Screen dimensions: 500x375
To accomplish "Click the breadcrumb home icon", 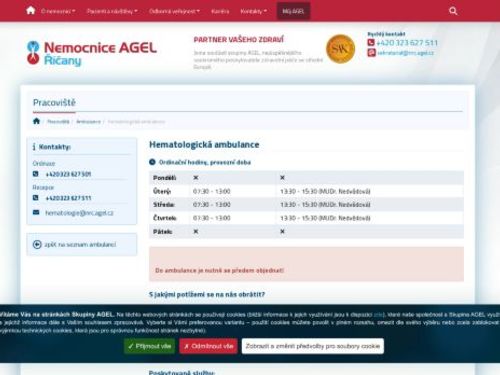I will point(36,121).
